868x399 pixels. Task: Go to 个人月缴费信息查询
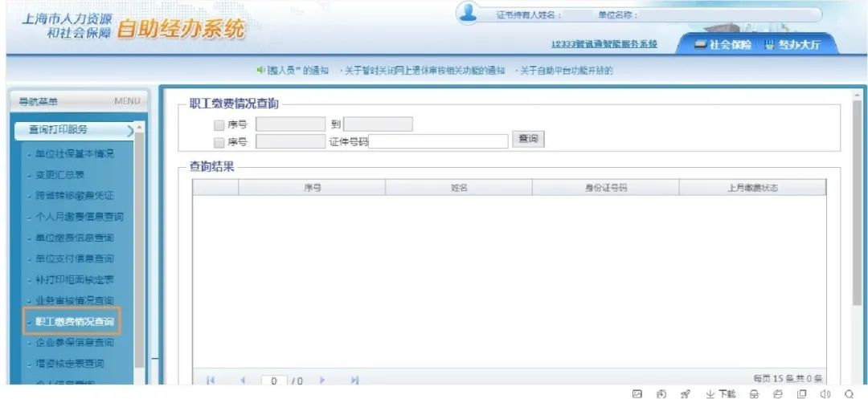(x=79, y=217)
